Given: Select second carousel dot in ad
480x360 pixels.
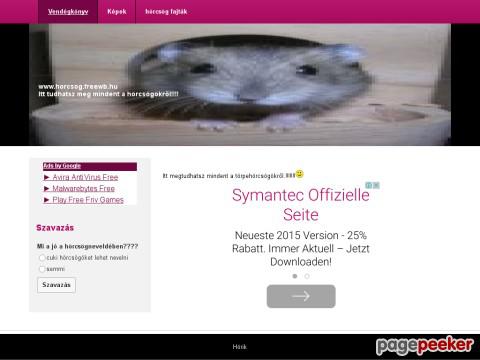Looking at the screenshot, I should (307, 276).
